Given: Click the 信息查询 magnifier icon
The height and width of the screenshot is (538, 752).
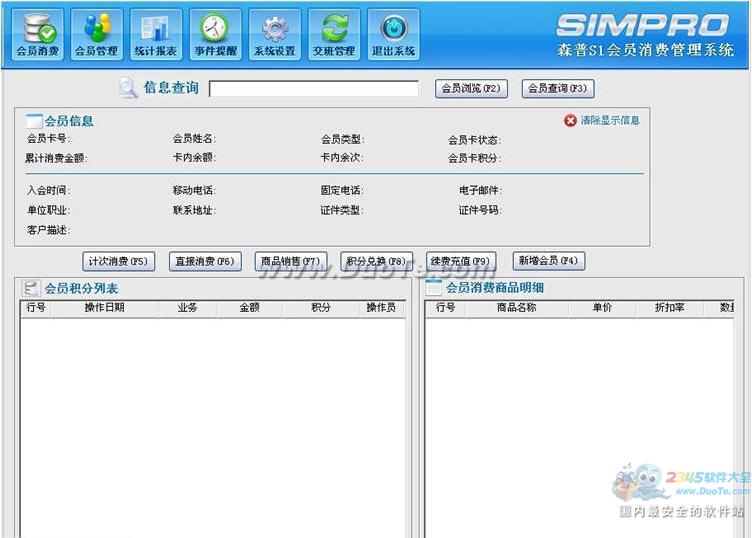Looking at the screenshot, I should 129,88.
